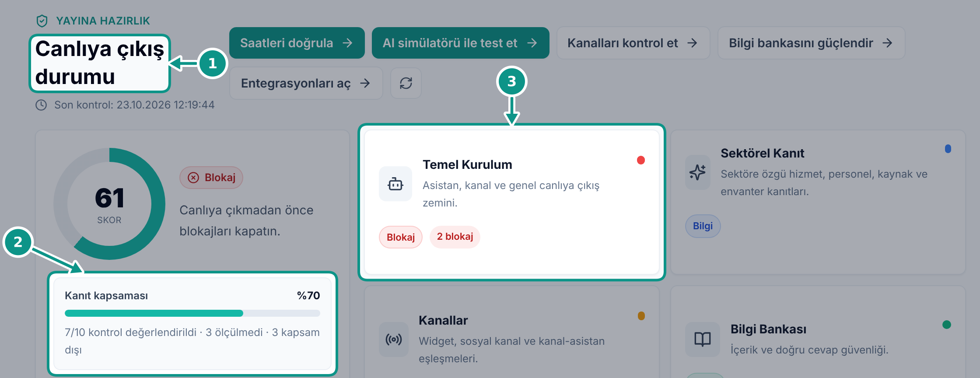Click the amber status dot on Kanallar
980x378 pixels.
pyautogui.click(x=641, y=316)
